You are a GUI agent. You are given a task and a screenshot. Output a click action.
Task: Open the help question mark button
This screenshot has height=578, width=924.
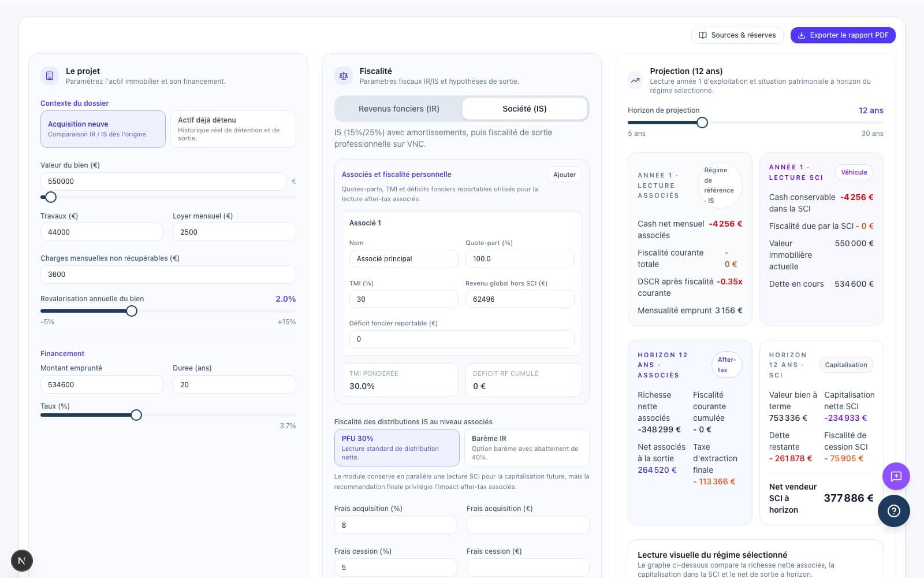893,511
